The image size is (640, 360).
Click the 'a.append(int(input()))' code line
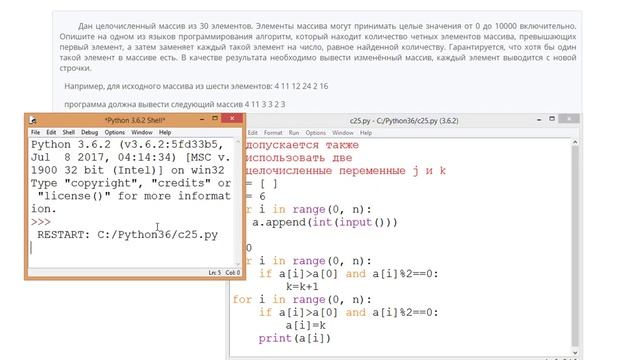(325, 222)
